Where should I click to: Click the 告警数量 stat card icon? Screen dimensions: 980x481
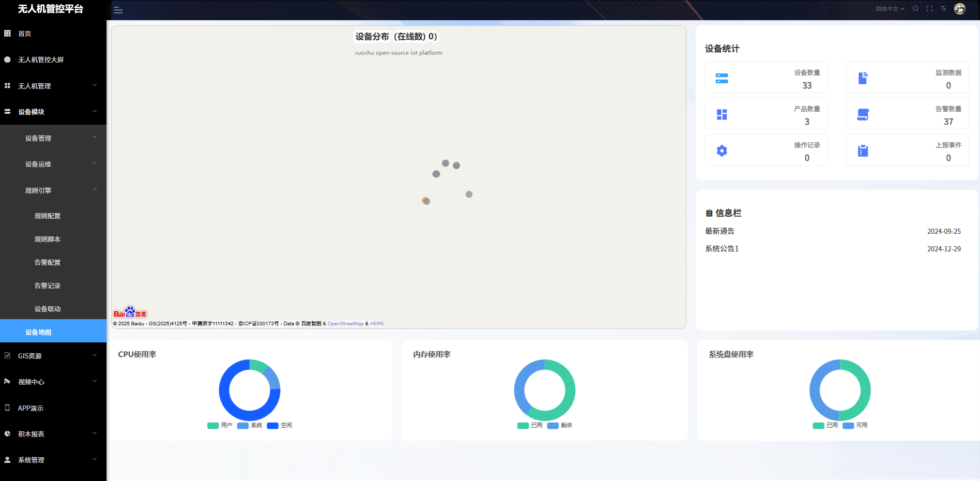tap(863, 114)
